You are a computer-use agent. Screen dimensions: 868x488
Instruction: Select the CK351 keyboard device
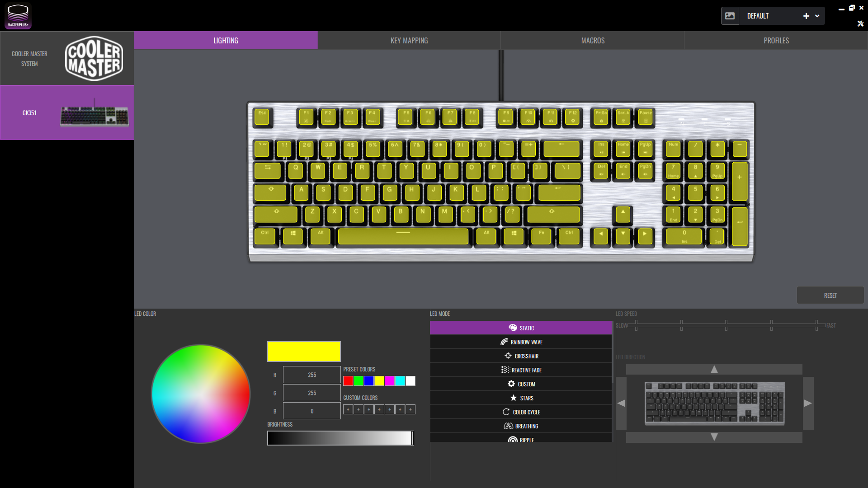[x=67, y=113]
